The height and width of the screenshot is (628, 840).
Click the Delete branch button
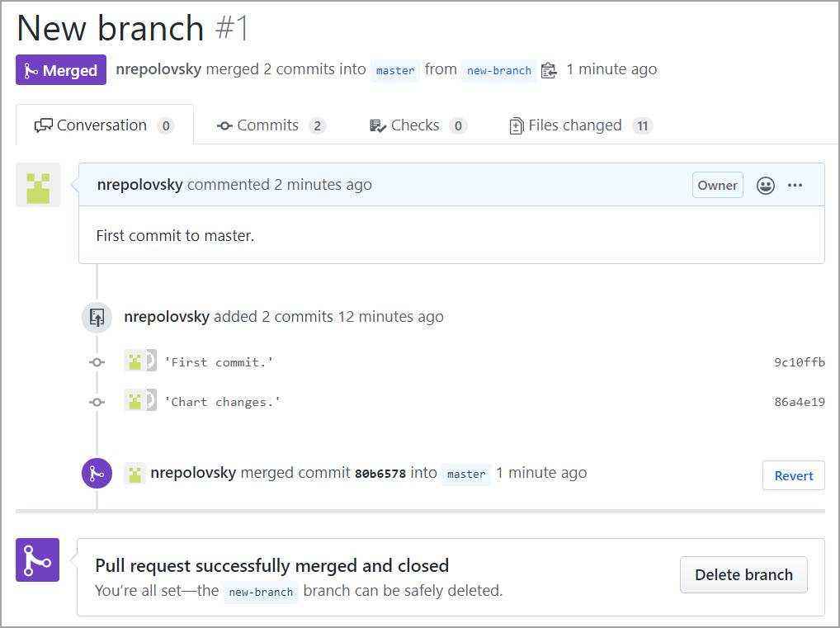[743, 575]
